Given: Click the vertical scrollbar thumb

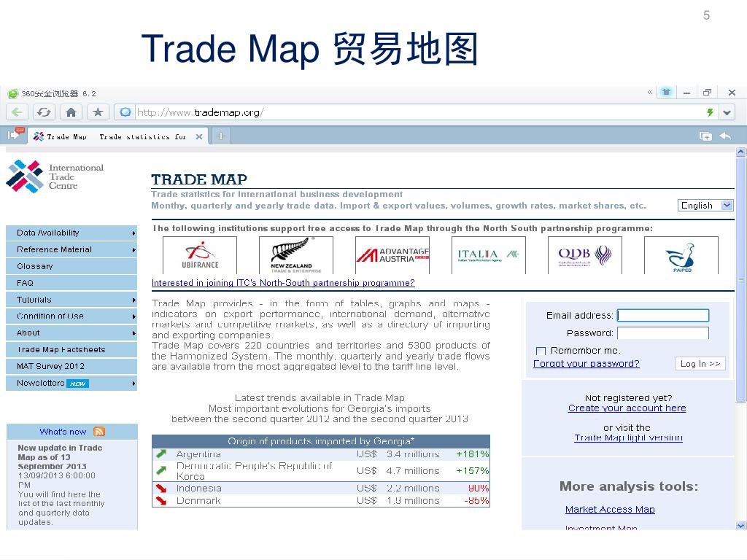Looking at the screenshot, I should tap(741, 280).
